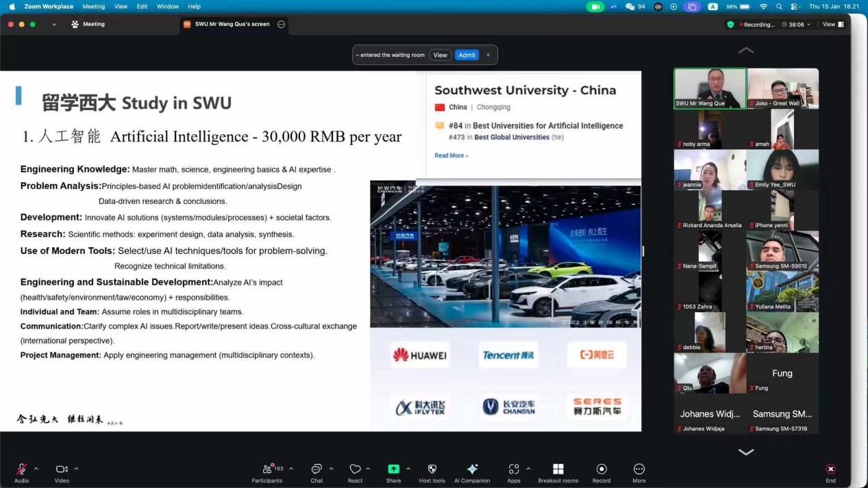The height and width of the screenshot is (488, 868).
Task: Open Host tools shield icon
Action: (432, 470)
